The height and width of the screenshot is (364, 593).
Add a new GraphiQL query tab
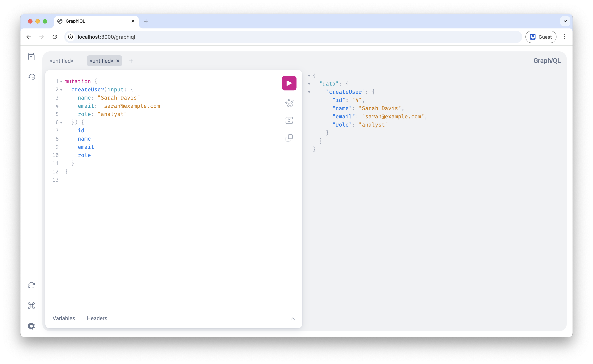(x=131, y=61)
